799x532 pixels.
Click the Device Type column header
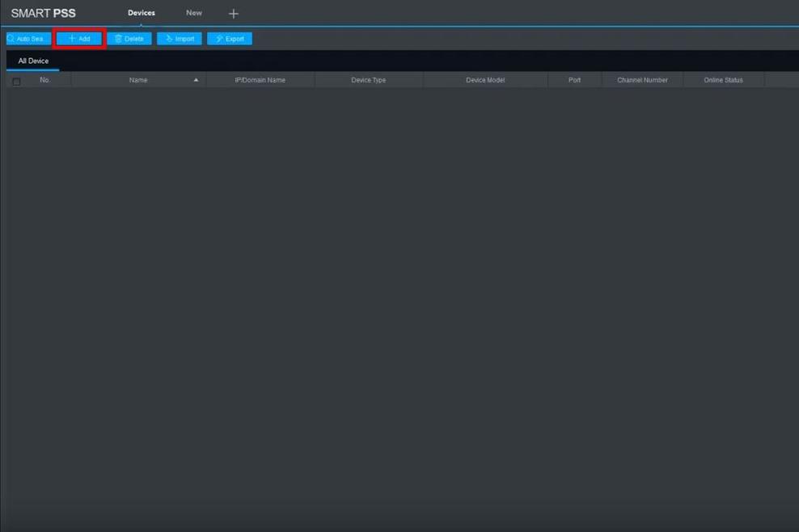coord(369,80)
